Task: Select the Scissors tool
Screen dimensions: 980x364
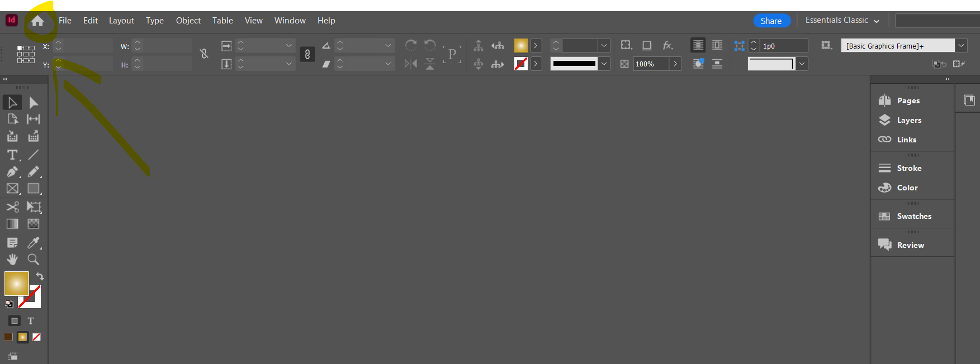Action: tap(12, 207)
